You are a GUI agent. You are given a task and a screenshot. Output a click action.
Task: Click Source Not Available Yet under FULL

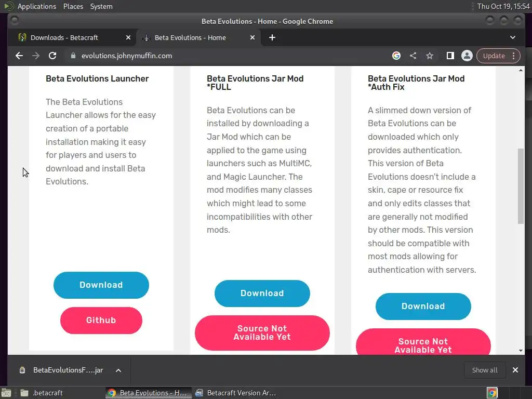262,333
